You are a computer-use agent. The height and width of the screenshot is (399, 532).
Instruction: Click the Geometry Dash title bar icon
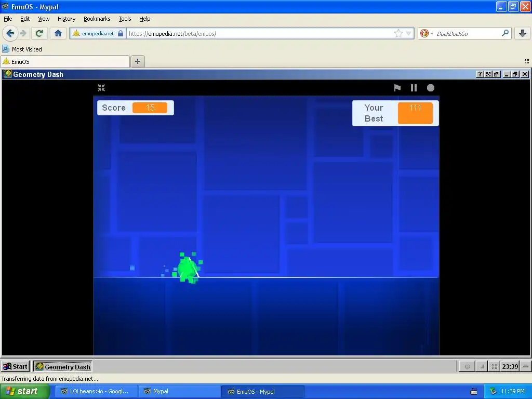(x=7, y=74)
